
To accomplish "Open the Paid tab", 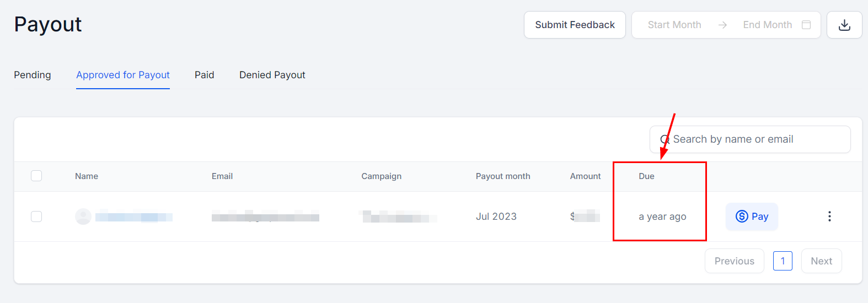I will coord(204,75).
